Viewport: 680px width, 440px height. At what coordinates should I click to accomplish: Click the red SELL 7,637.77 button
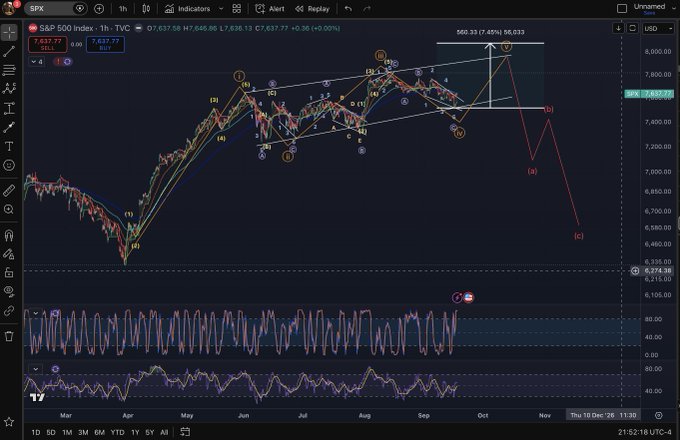[48, 44]
